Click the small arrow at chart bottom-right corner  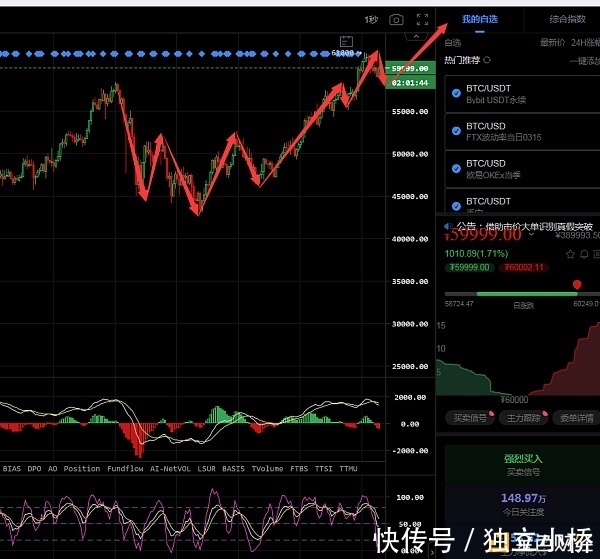pyautogui.click(x=432, y=552)
